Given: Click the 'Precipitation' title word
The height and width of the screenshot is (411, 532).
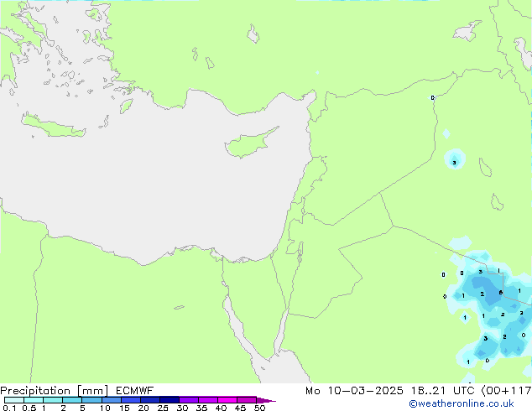Looking at the screenshot, I should 35,391.
